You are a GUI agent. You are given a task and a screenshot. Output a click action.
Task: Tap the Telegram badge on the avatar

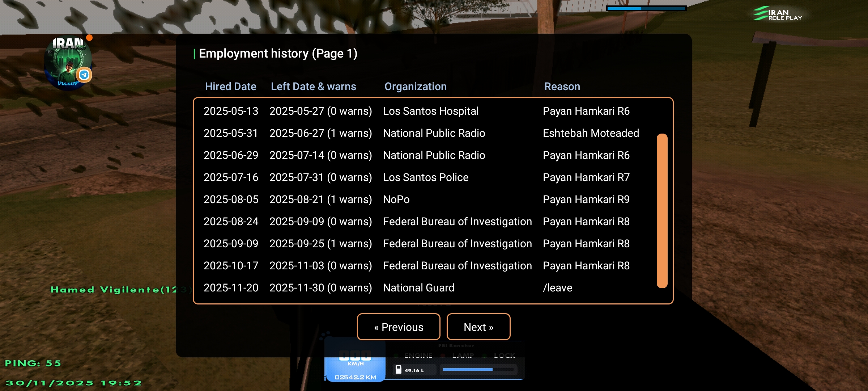[x=84, y=75]
